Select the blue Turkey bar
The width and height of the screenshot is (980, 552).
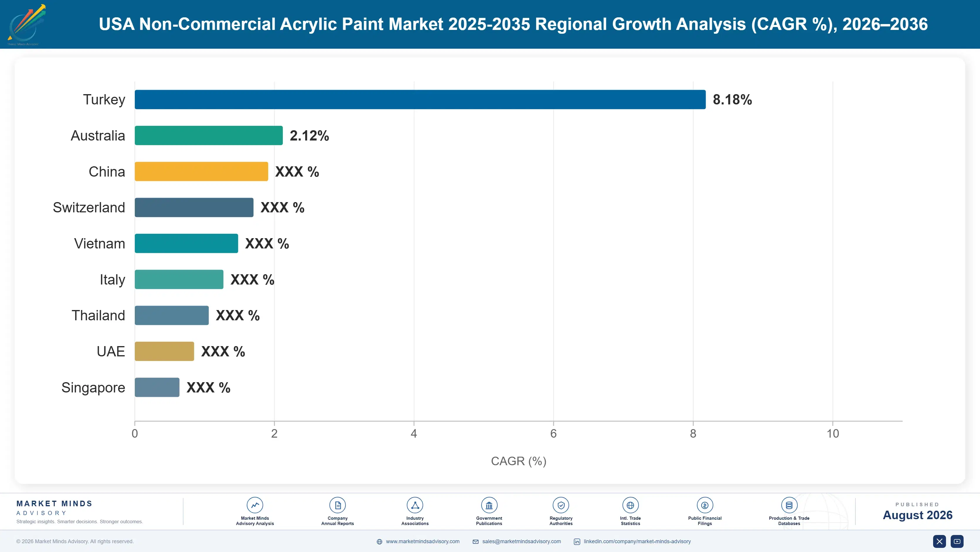click(420, 99)
